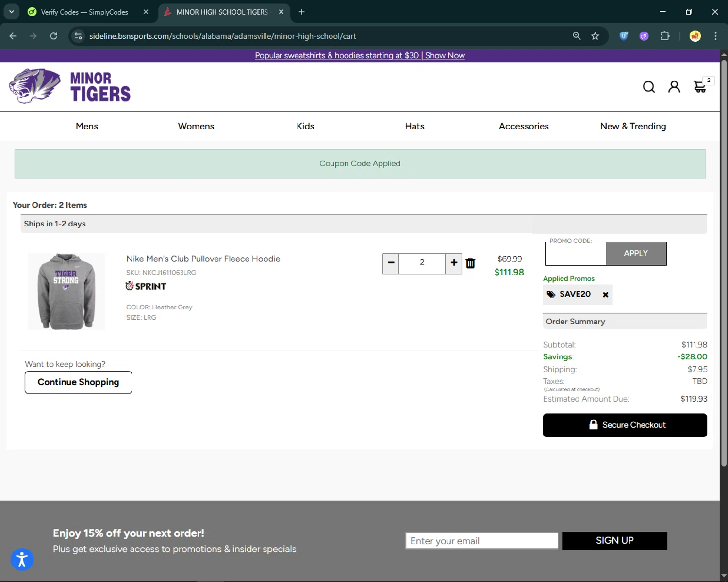This screenshot has height=582, width=728.
Task: Open the Kids menu
Action: 305,126
